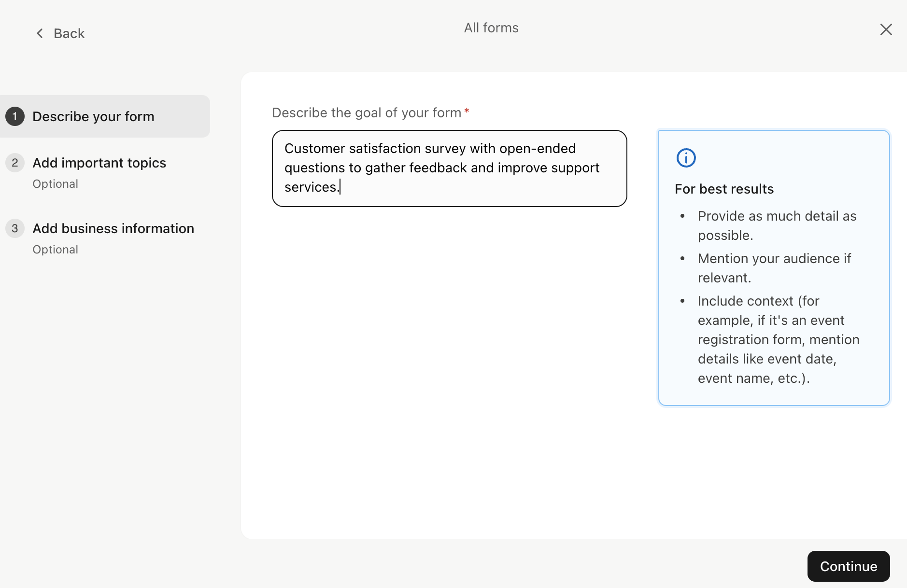Click the Provide as much detail tip

point(777,225)
